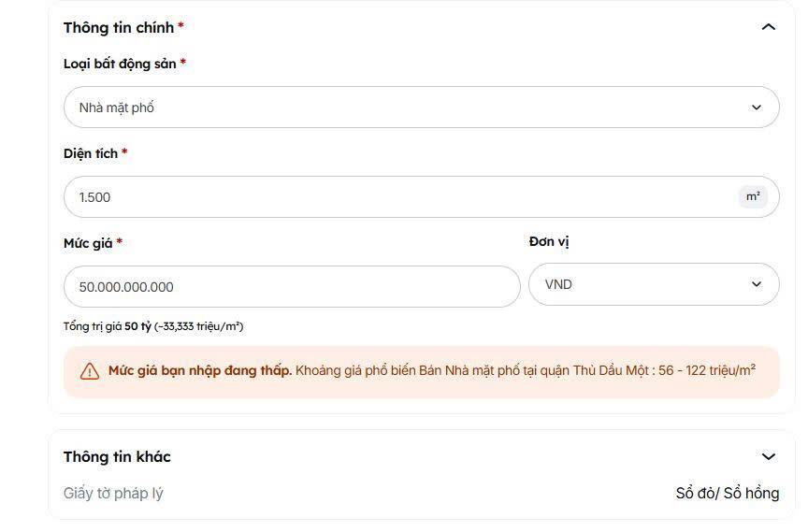Collapse the Thông tin chính section chevron
The image size is (808, 532).
click(769, 27)
